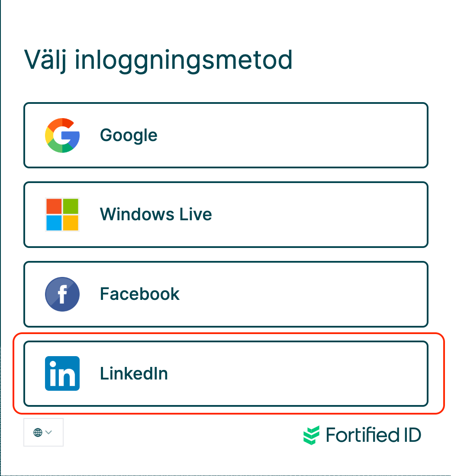The width and height of the screenshot is (451, 476).
Task: Expand the language chevron arrow
Action: click(x=49, y=432)
